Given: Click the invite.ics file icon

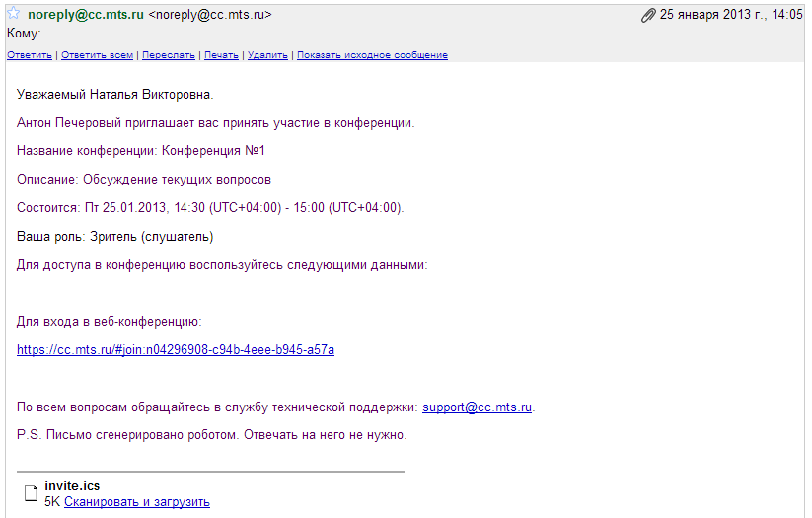Looking at the screenshot, I should click(x=31, y=493).
